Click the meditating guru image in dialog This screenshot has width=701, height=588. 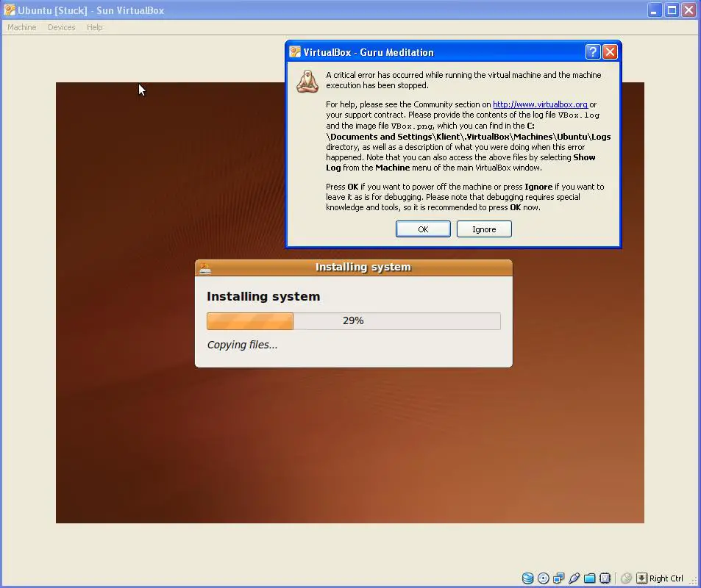tap(307, 82)
